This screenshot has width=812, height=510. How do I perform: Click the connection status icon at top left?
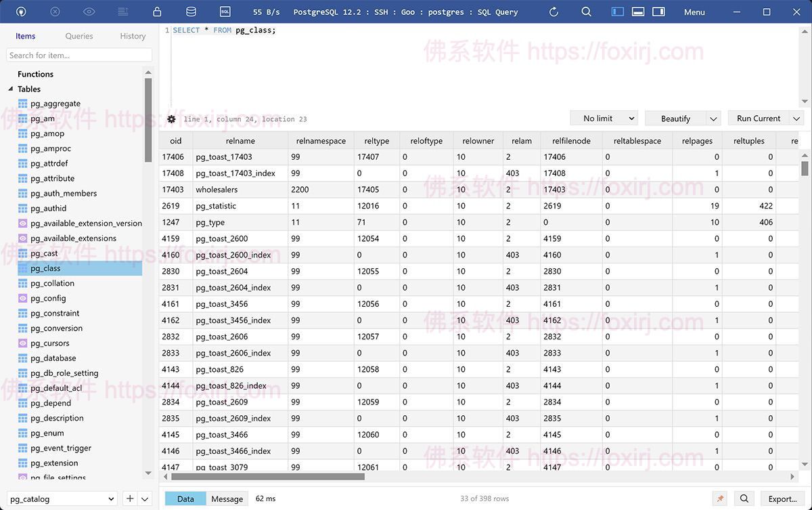(x=20, y=12)
